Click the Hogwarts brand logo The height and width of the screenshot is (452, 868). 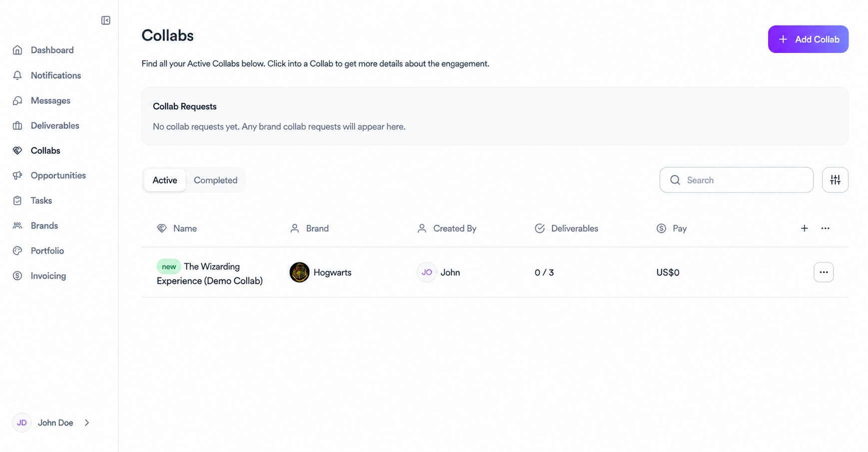point(299,272)
